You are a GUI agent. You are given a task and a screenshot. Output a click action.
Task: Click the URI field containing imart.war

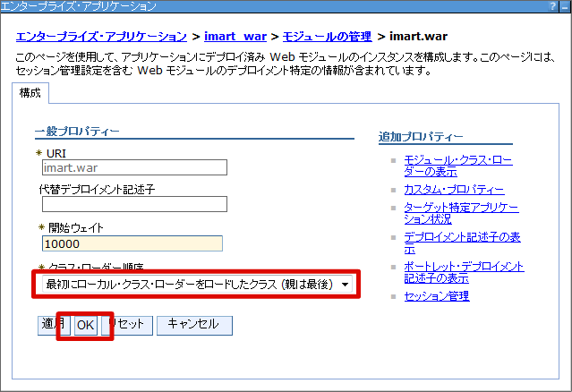coord(134,167)
